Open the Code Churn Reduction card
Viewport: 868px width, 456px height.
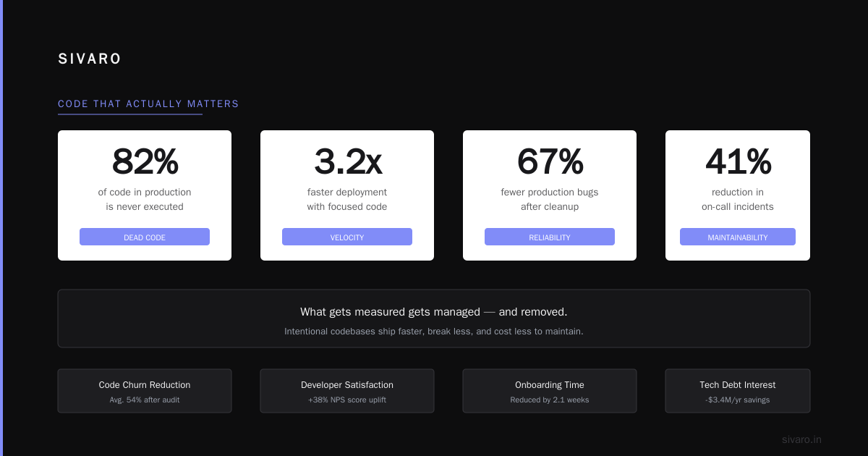click(145, 391)
